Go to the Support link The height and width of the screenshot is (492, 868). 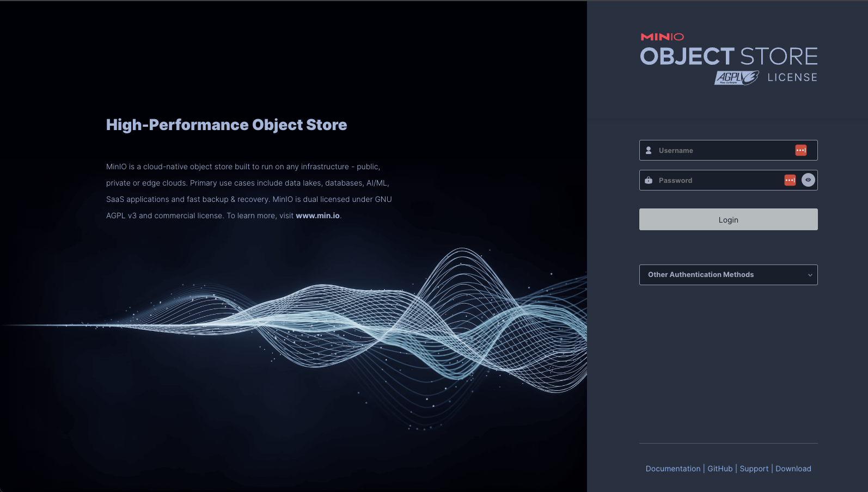[754, 469]
